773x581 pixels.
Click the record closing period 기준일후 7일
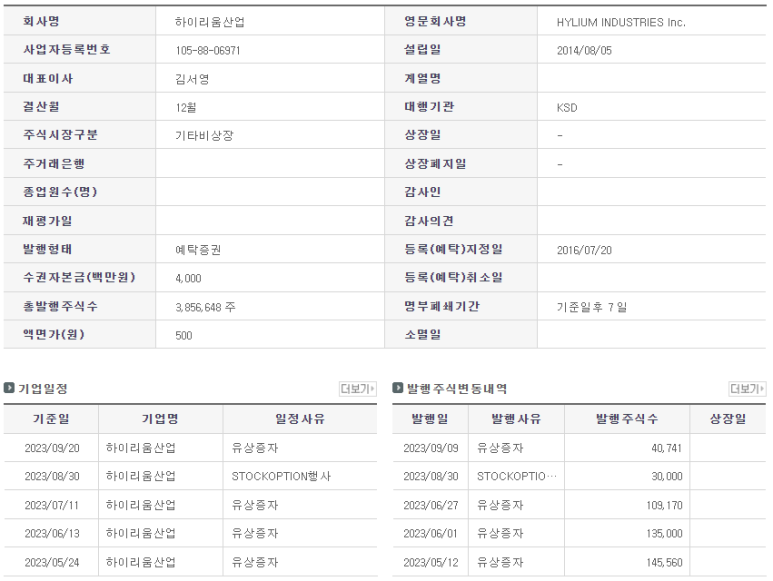tap(592, 307)
